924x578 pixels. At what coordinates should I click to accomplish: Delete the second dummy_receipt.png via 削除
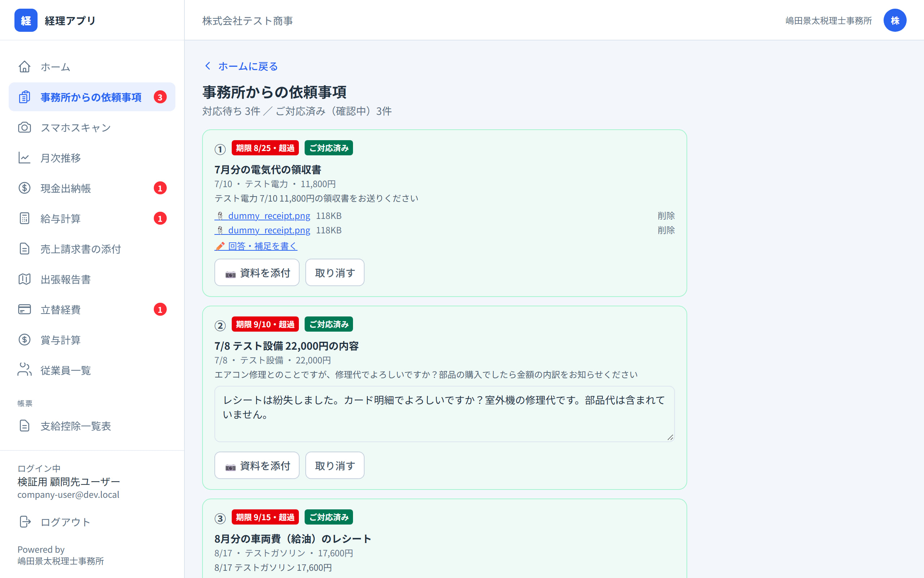click(666, 230)
